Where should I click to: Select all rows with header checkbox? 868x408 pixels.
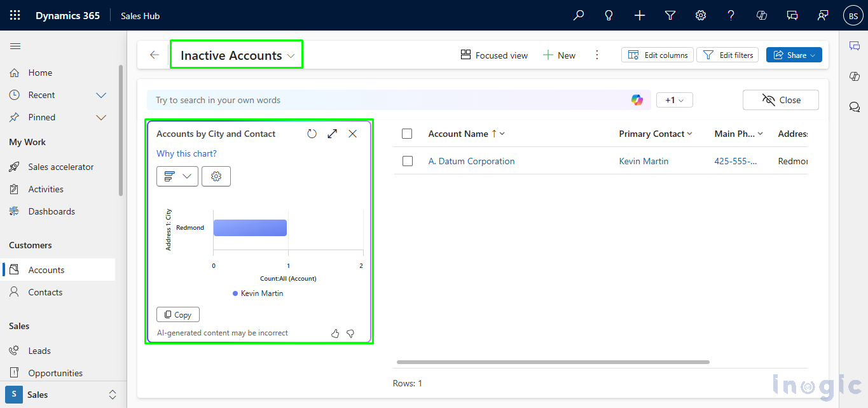pyautogui.click(x=407, y=134)
